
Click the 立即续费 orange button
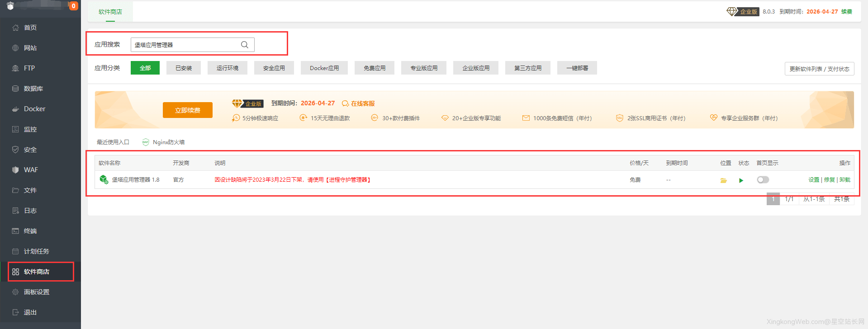coord(188,110)
